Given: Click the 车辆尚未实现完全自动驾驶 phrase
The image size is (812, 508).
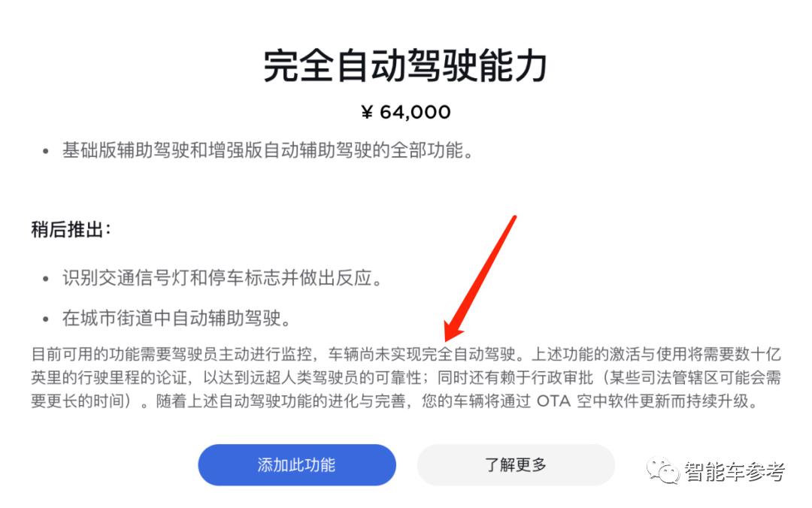Looking at the screenshot, I should (422, 354).
